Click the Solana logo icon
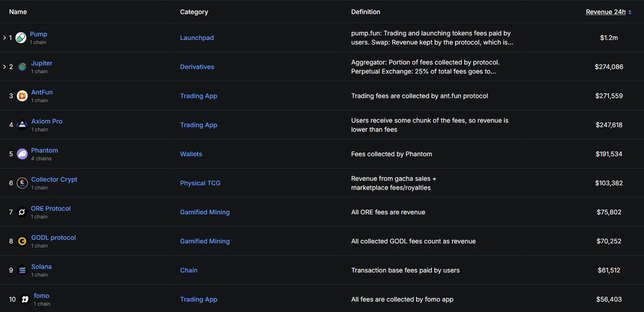Image resolution: width=644 pixels, height=312 pixels. click(x=22, y=270)
